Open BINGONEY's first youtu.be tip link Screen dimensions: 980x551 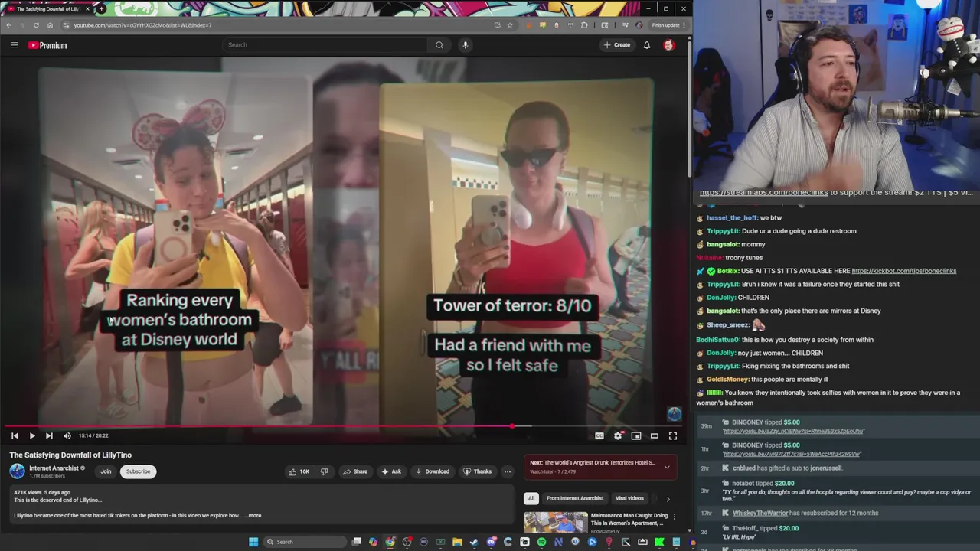click(793, 432)
